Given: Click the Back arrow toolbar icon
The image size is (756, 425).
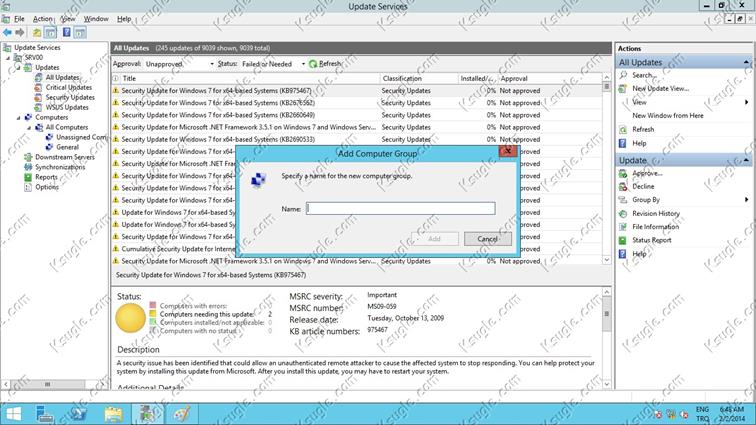Looking at the screenshot, I should click(7, 32).
